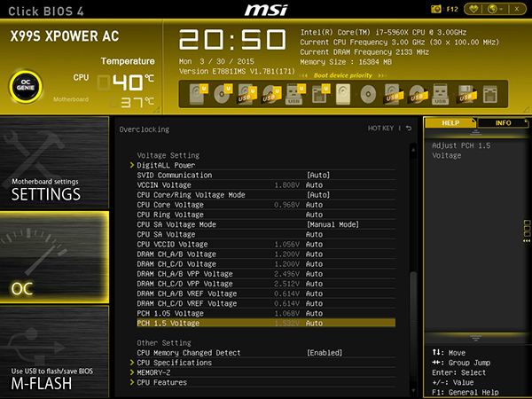Screen dimensions: 532x399
Task: Switch to the INFO tab
Action: coord(503,123)
